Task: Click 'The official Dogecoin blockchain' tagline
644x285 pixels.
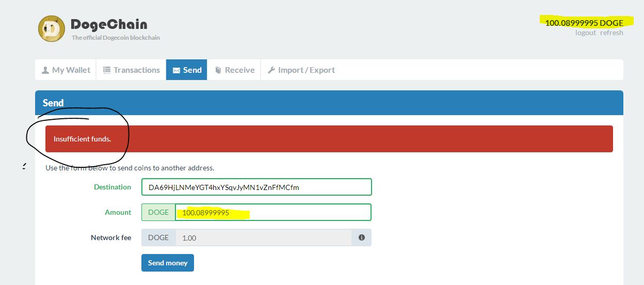Action: point(116,38)
